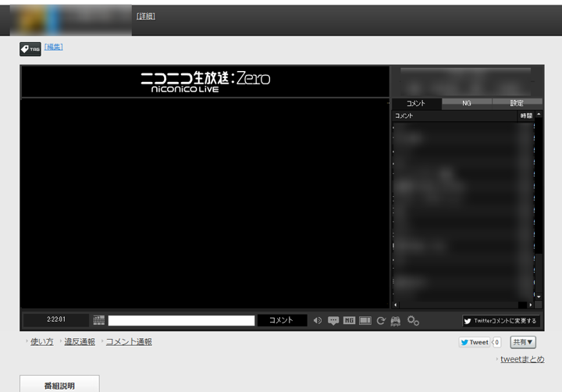Click the elapsed time 2:22:01 display
Viewport: 562px width, 392px height.
[56, 319]
